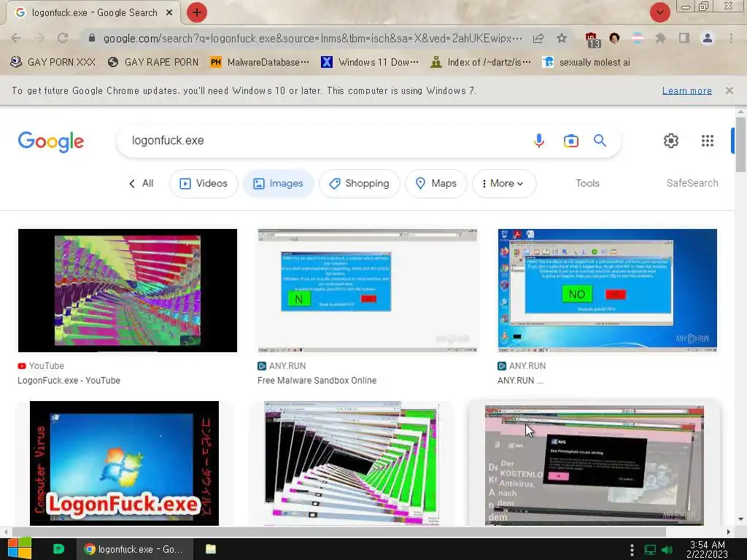
Task: Click the address bar URL
Action: (312, 38)
